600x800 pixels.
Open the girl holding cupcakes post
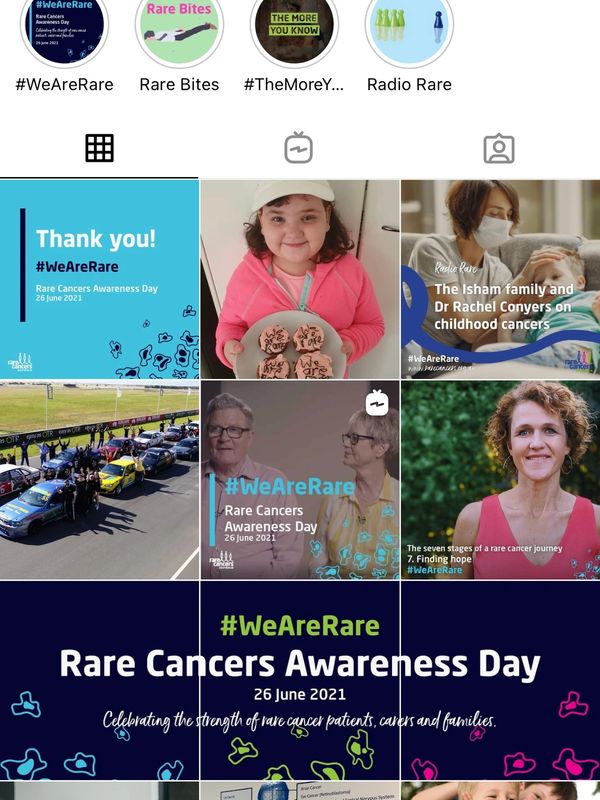pos(300,279)
